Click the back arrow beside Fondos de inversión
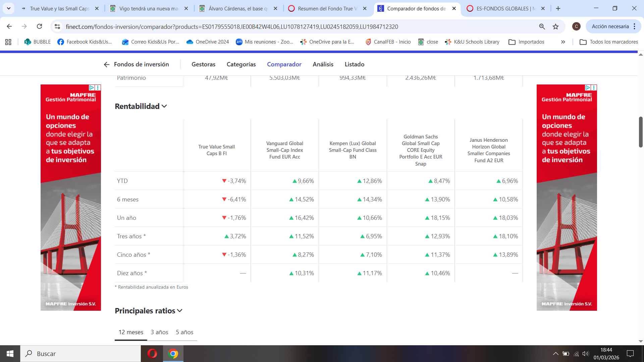 click(x=107, y=64)
